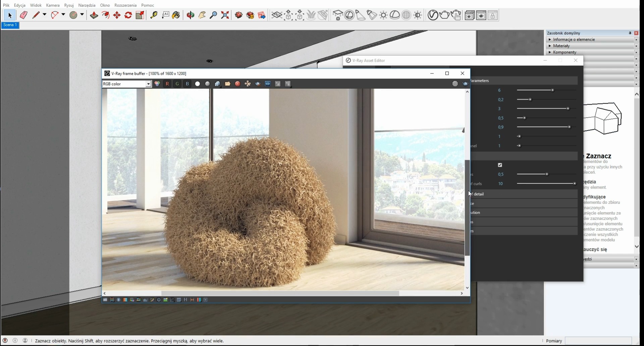
Task: Open the Widok menu
Action: pyautogui.click(x=36, y=5)
